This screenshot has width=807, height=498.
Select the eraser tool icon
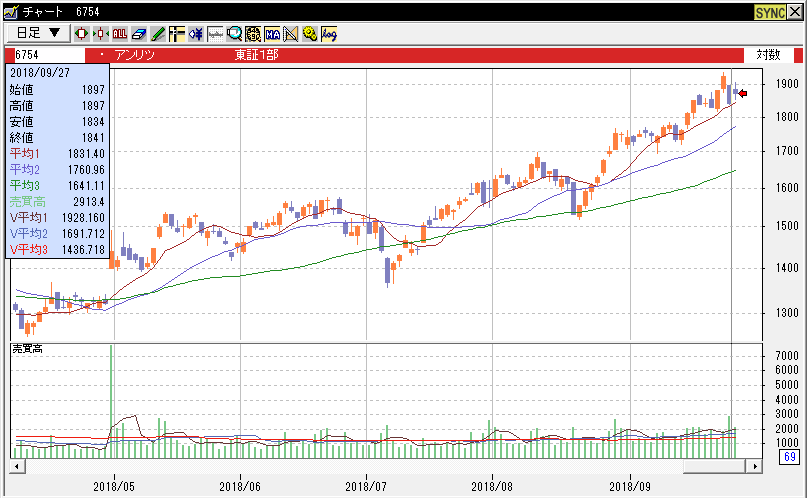tap(139, 33)
